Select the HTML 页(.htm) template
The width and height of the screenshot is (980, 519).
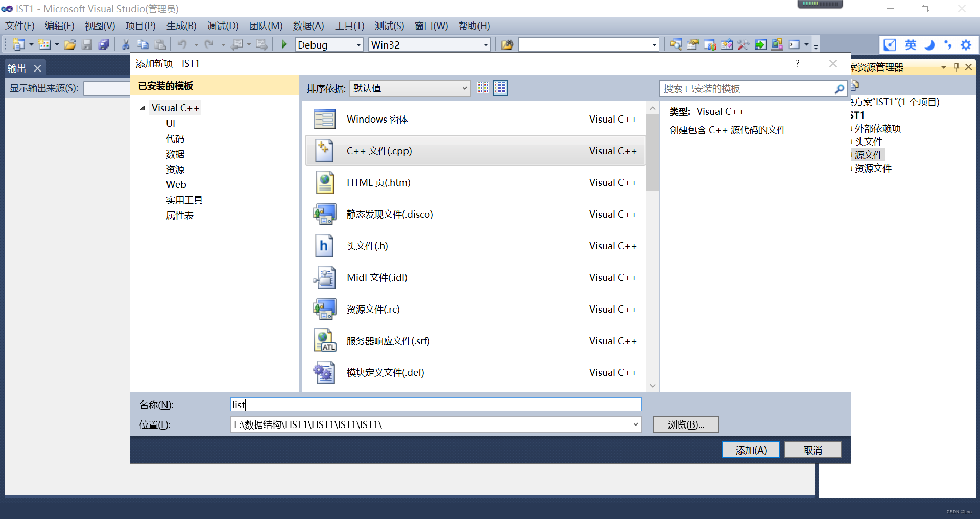pos(475,182)
